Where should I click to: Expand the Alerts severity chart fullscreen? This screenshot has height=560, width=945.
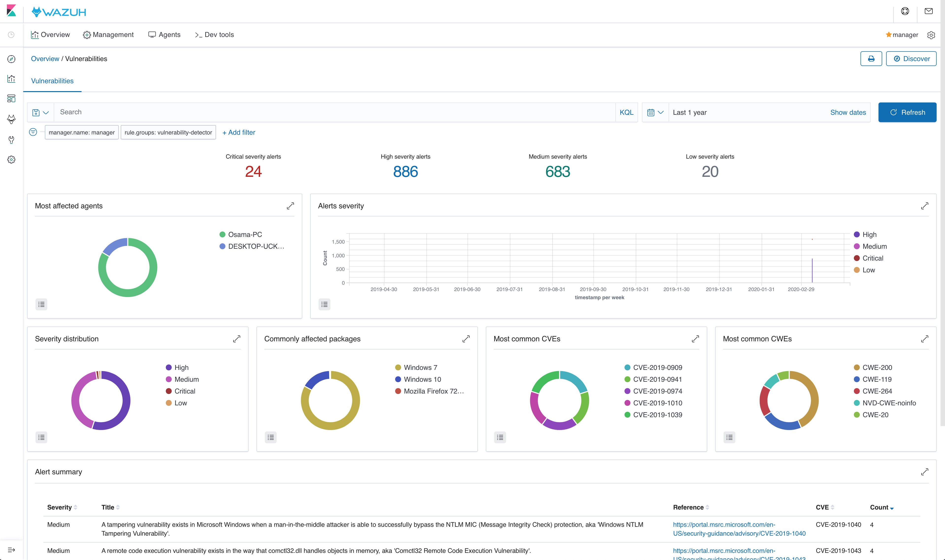click(x=924, y=206)
